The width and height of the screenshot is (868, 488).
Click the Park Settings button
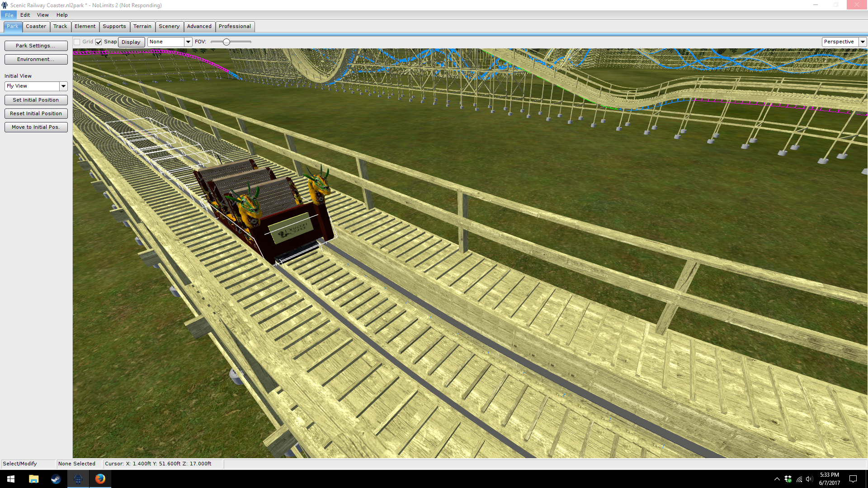[36, 46]
